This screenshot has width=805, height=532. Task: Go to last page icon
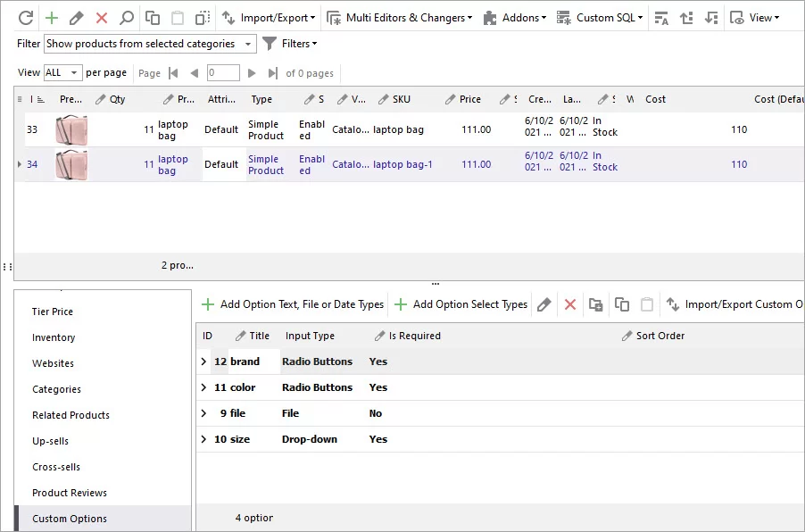(x=272, y=73)
